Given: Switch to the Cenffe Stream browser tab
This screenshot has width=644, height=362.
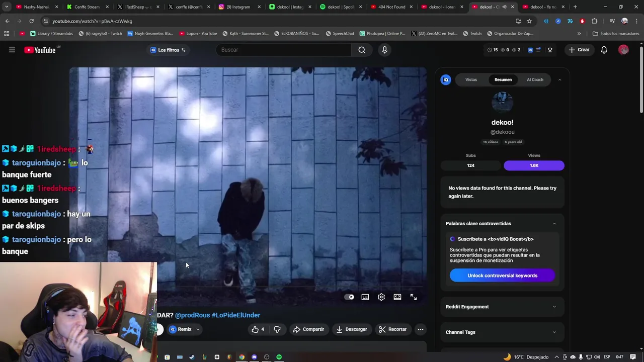Looking at the screenshot, I should coord(87,7).
